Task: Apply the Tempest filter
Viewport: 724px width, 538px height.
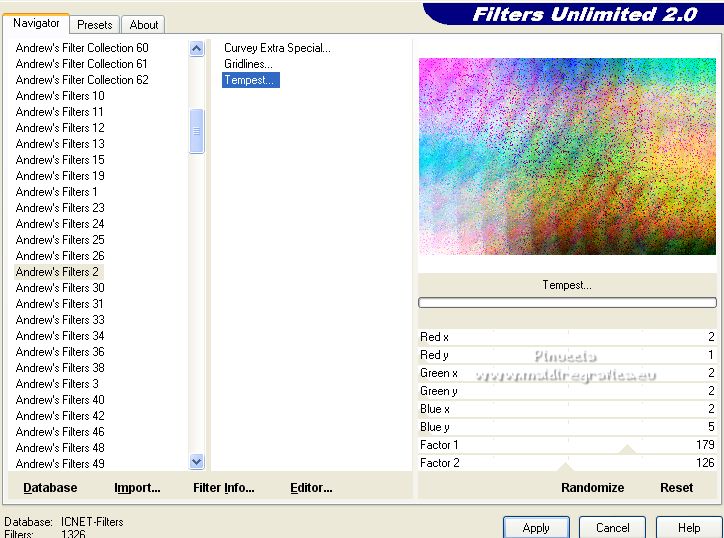Action: [x=536, y=528]
